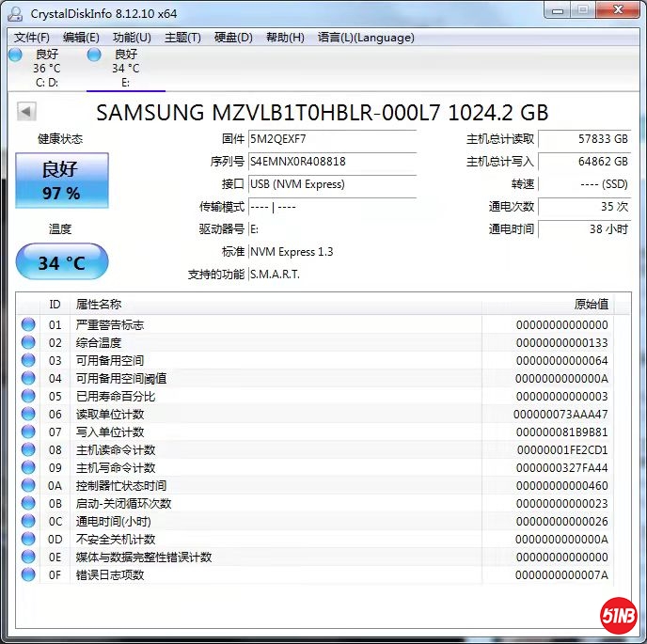Click the standard value NVM Express 1.3
Image resolution: width=647 pixels, height=644 pixels.
pos(292,252)
